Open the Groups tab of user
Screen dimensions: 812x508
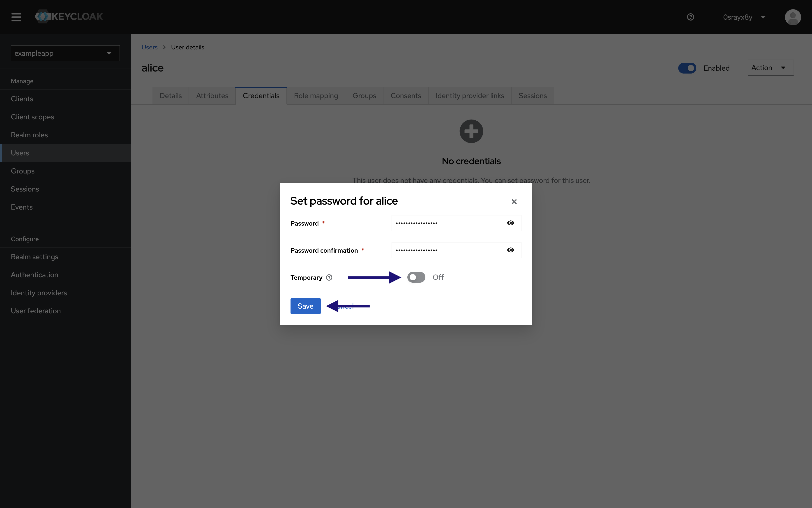coord(364,96)
